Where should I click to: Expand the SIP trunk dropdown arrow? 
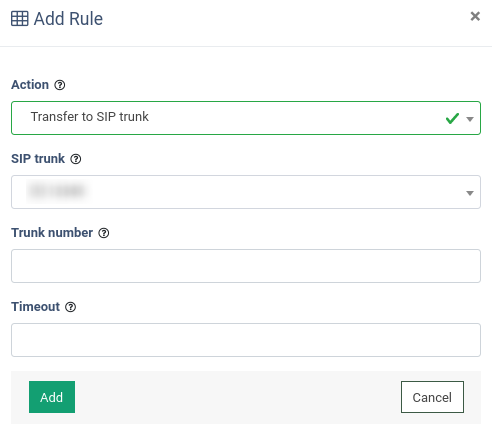pyautogui.click(x=470, y=193)
